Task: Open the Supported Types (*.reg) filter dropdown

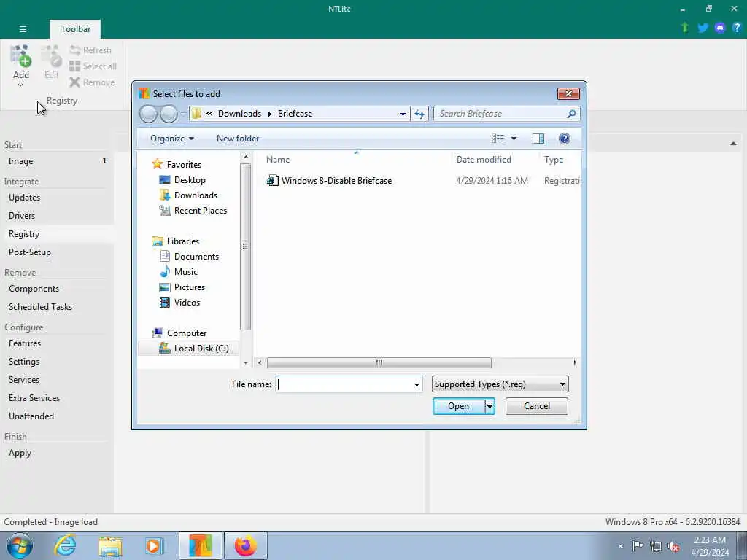Action: (500, 384)
